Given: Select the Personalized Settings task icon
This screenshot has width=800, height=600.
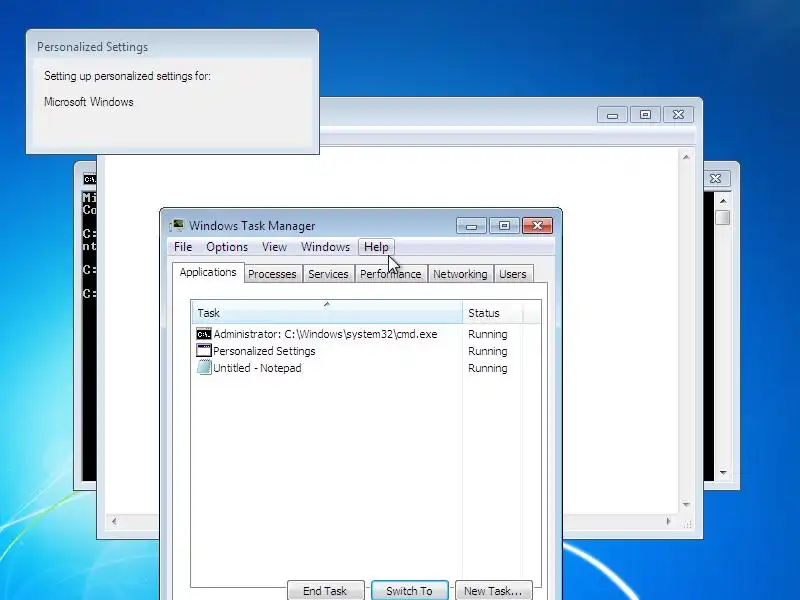Looking at the screenshot, I should 204,351.
